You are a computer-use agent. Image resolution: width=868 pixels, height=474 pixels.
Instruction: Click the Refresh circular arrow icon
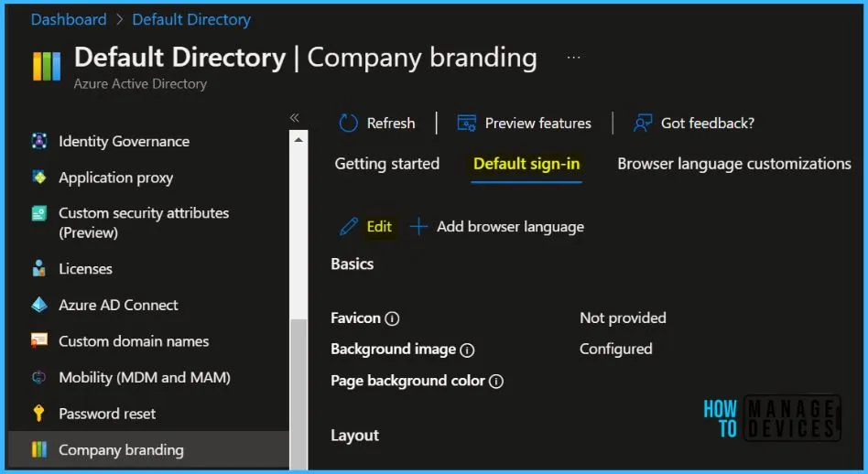coord(348,123)
